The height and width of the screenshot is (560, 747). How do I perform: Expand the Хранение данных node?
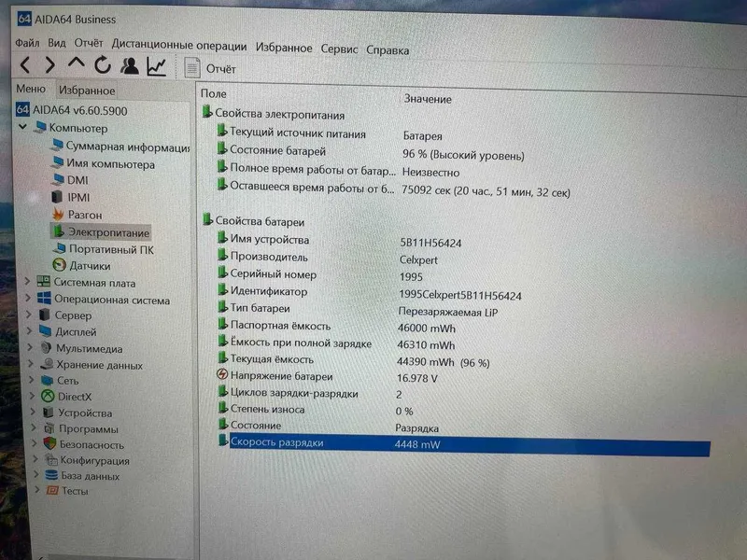click(31, 364)
